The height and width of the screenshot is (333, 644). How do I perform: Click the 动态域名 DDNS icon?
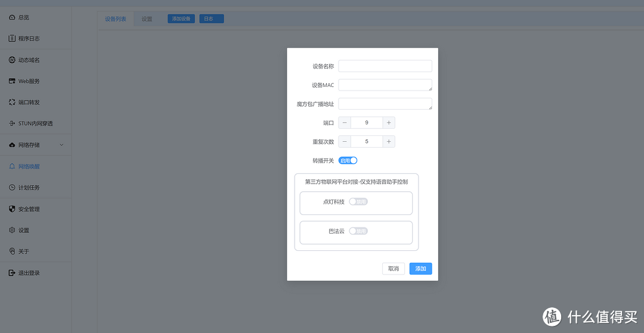12,60
